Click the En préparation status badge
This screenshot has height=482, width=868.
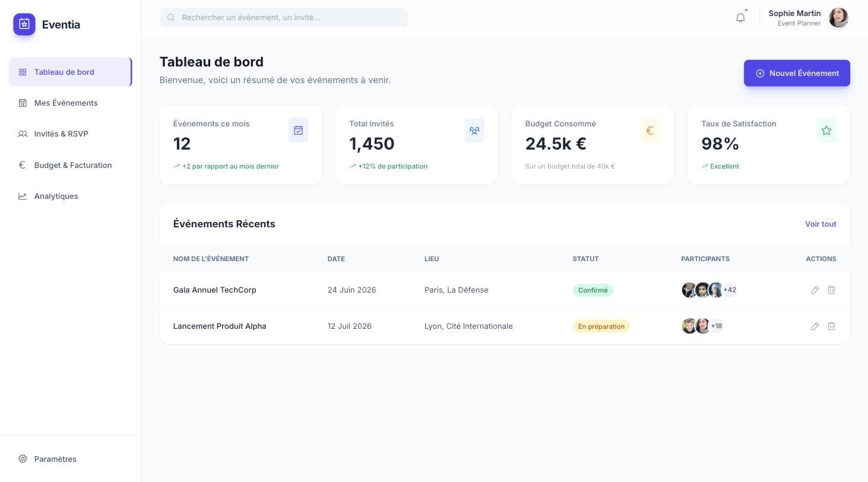click(601, 326)
